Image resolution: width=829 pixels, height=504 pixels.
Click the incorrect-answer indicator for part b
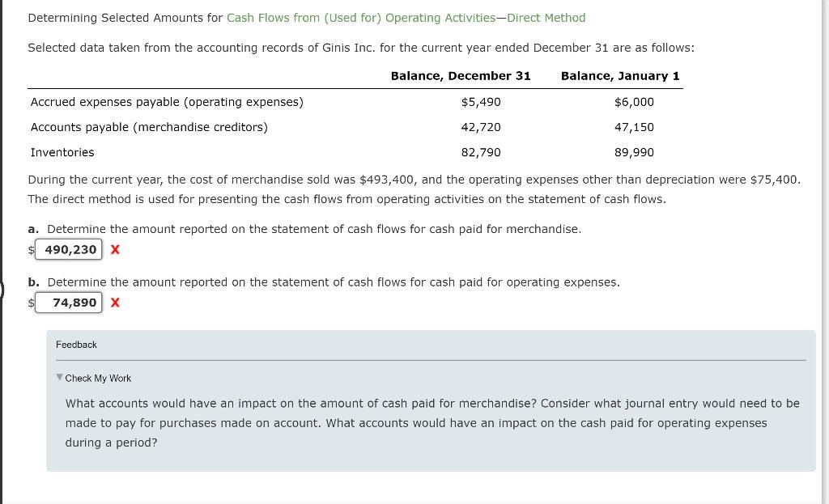pos(114,302)
